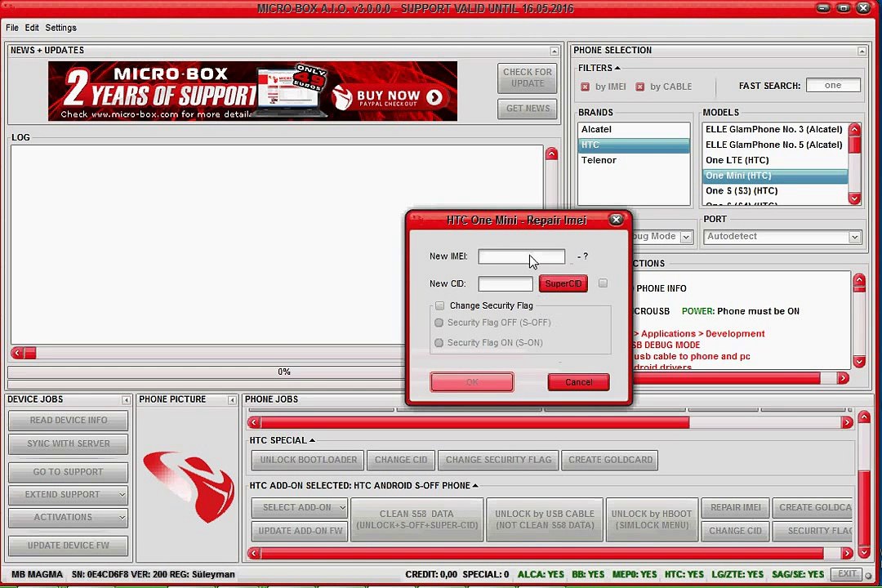This screenshot has height=588, width=882.
Task: Click GET NEWS button
Action: (527, 109)
